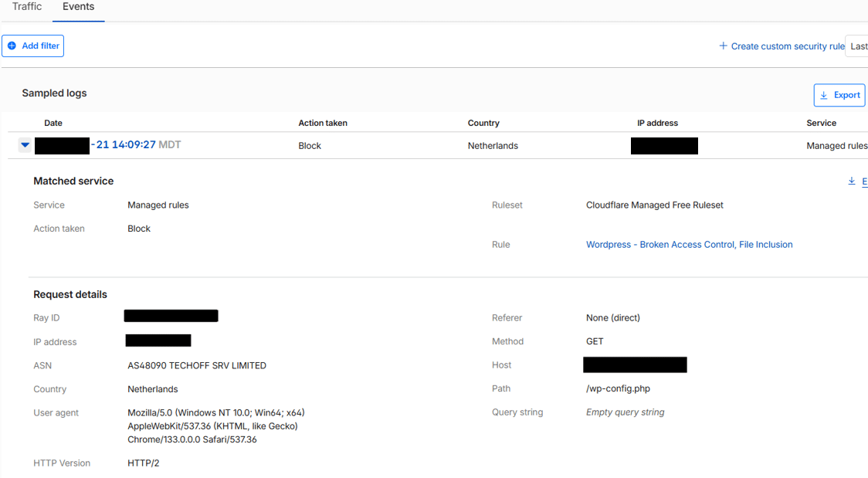Click the path value /wp-config.php
This screenshot has height=478, width=868.
point(618,389)
